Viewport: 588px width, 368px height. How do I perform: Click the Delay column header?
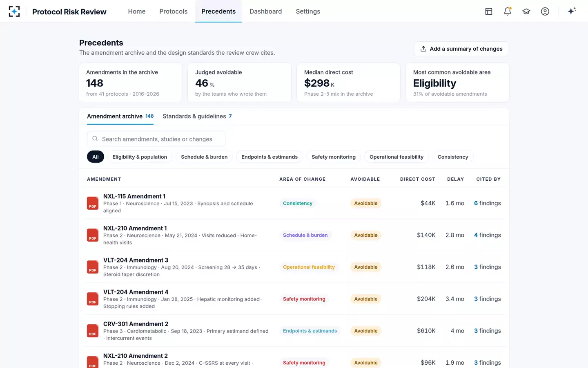pos(456,179)
